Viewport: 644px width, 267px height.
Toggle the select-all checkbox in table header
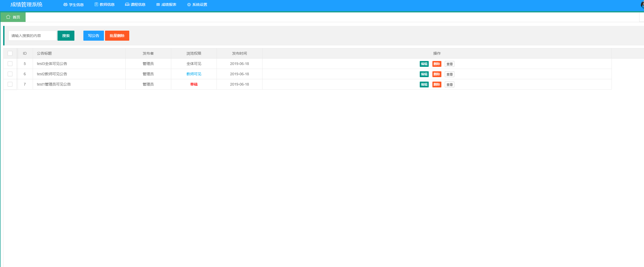pyautogui.click(x=10, y=53)
